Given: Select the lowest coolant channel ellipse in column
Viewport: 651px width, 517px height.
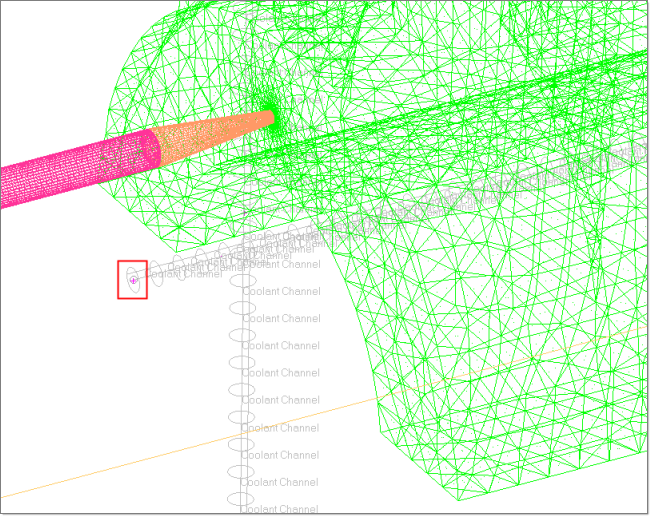Looking at the screenshot, I should click(240, 499).
